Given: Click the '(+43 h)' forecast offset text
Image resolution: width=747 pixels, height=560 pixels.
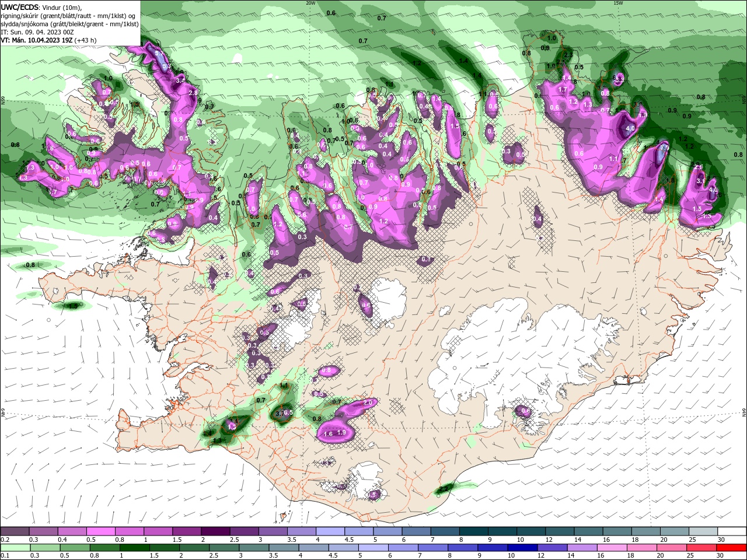Looking at the screenshot, I should point(85,40).
